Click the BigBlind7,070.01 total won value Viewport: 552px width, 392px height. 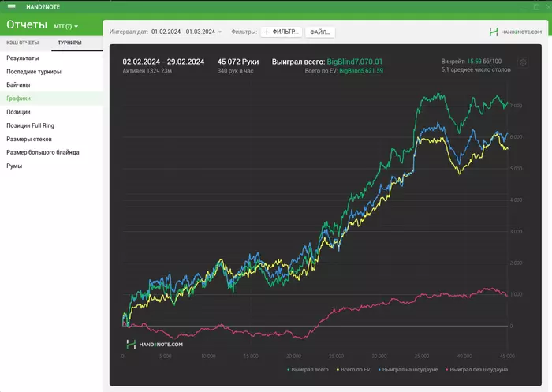355,62
